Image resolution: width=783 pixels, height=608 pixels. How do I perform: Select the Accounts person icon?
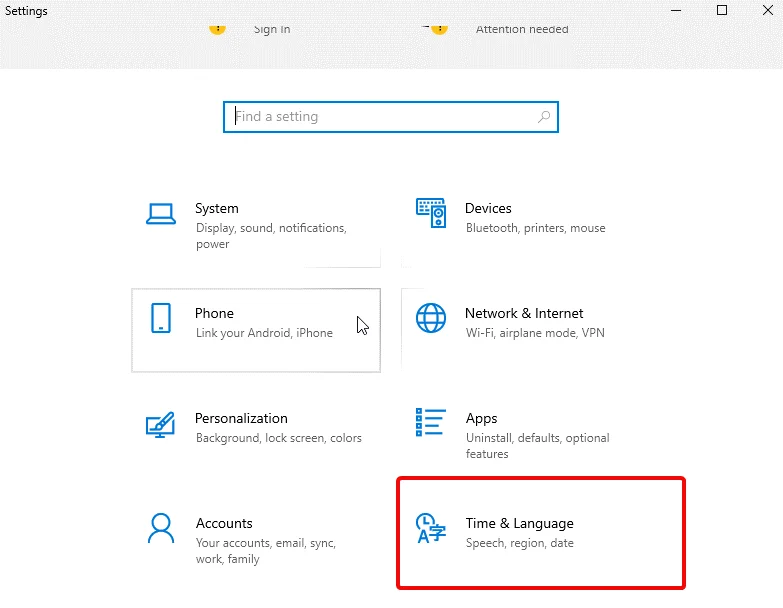tap(161, 528)
